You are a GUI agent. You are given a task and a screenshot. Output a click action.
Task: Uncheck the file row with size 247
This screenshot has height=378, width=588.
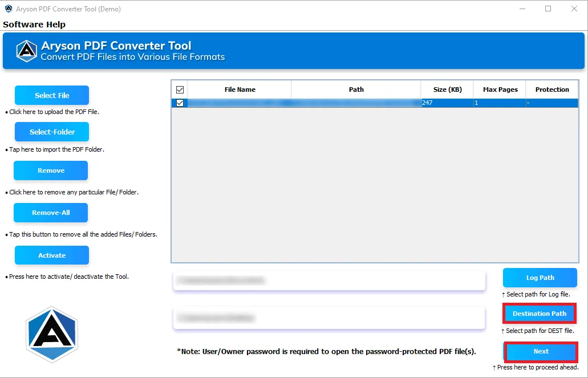tap(180, 103)
